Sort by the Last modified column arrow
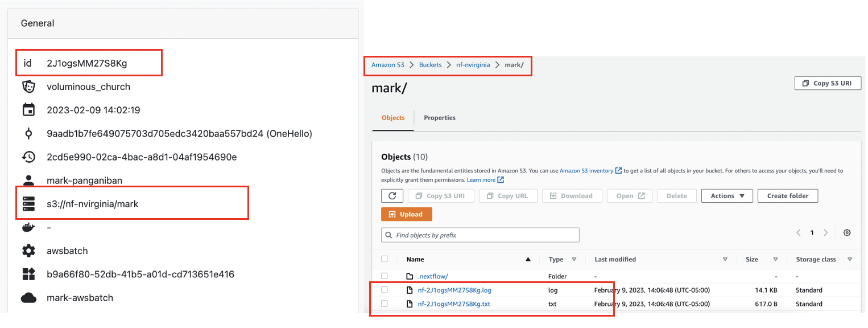This screenshot has height=328, width=868. click(x=725, y=259)
